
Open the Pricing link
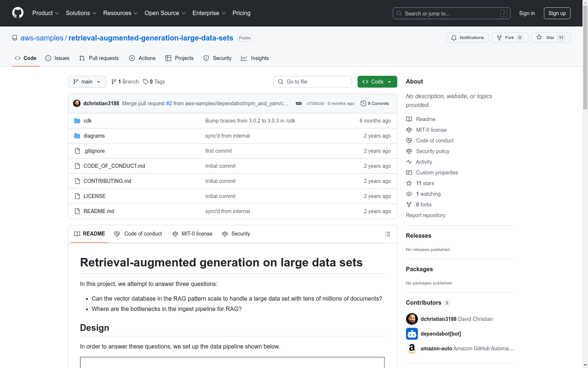coord(241,13)
